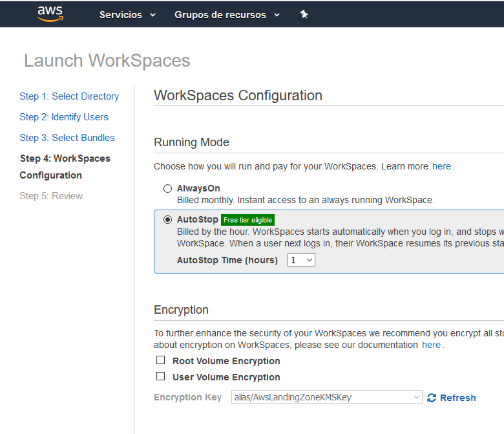Click the AutoStop Time (hours) label
Screen dimensions: 504x434
(x=227, y=260)
